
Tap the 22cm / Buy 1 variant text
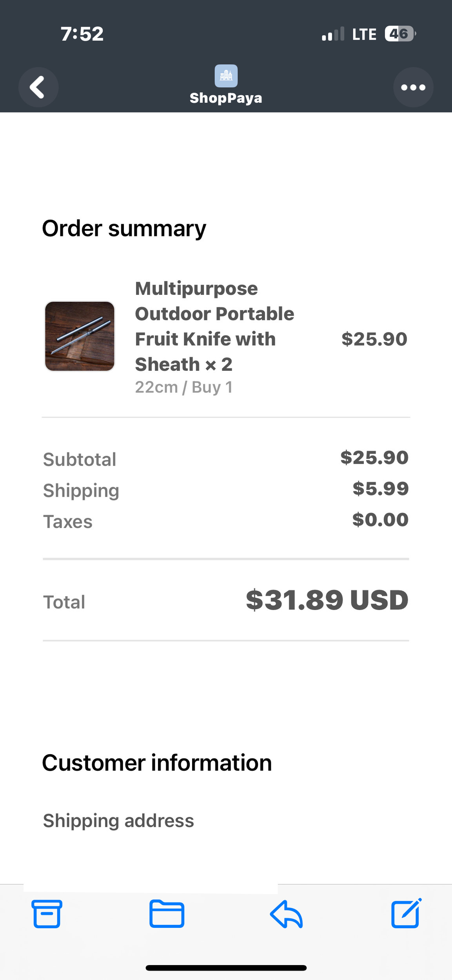184,387
